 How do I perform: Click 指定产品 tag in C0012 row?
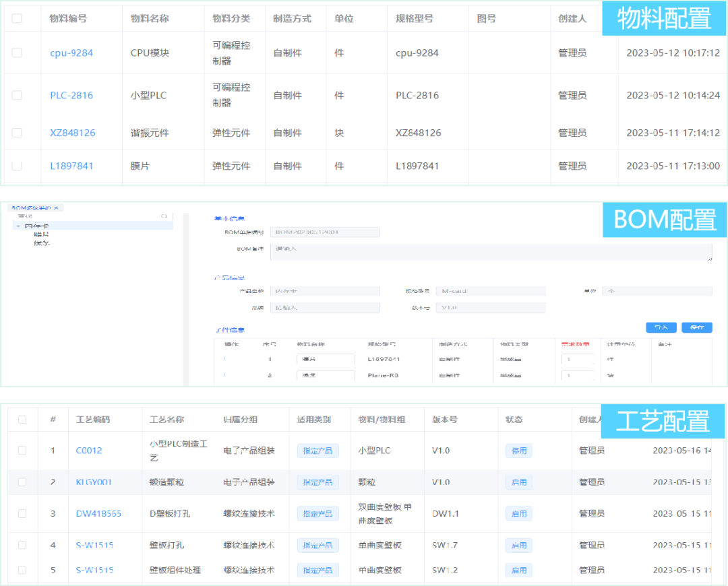click(x=317, y=451)
